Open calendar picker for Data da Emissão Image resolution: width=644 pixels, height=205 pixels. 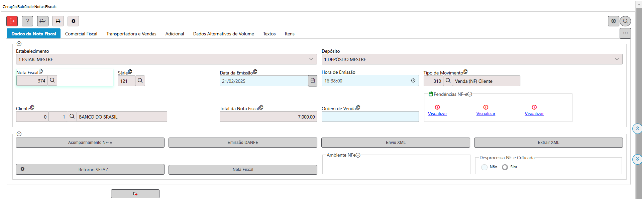(x=313, y=81)
